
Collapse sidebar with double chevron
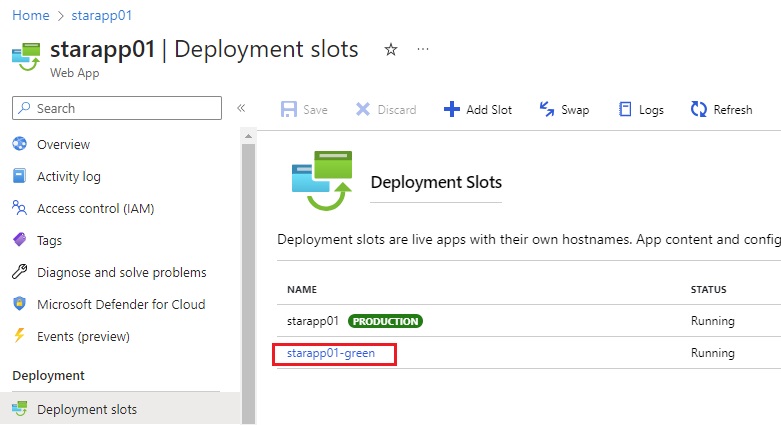click(x=241, y=108)
